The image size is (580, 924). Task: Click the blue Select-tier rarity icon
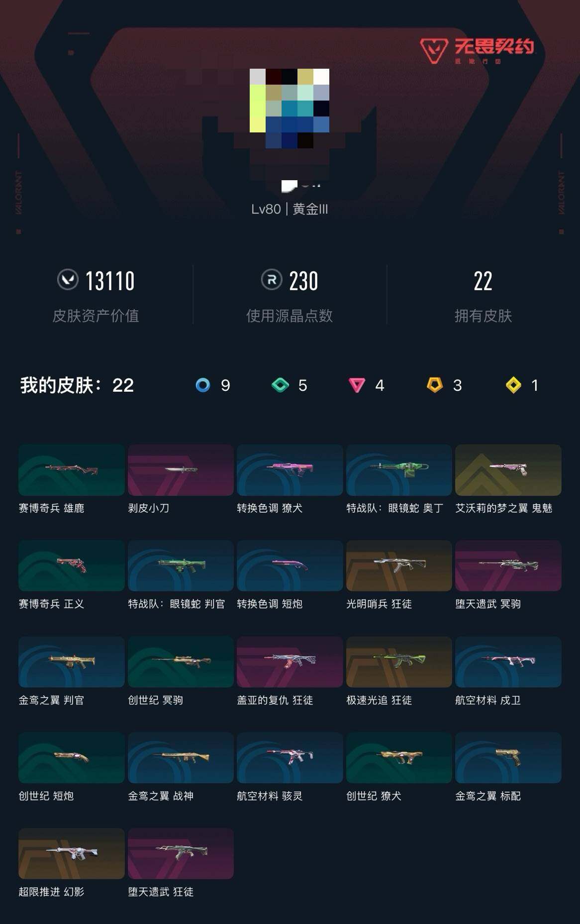203,385
